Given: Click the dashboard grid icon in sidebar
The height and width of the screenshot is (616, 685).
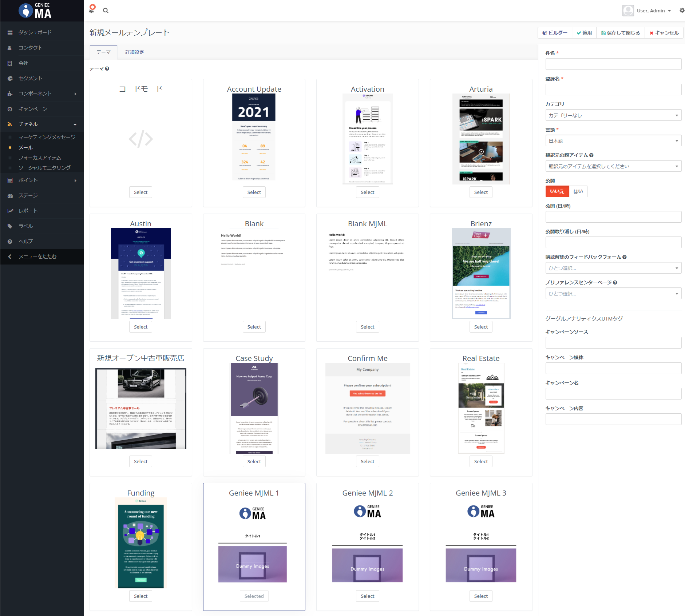Looking at the screenshot, I should tap(10, 32).
